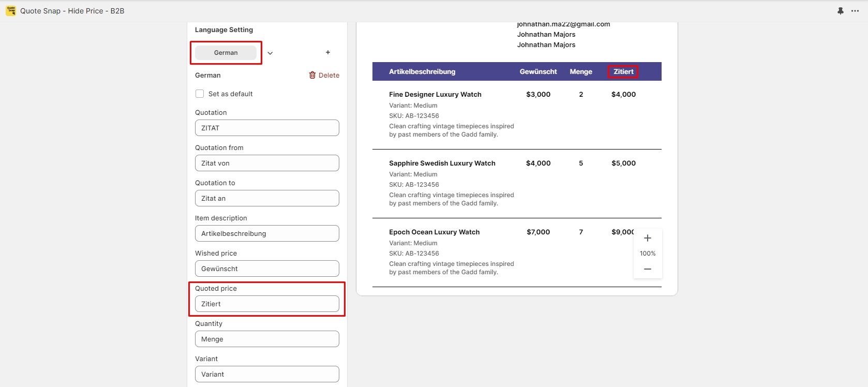Select the Quoted price field with Zitiert
The image size is (868, 387).
267,304
